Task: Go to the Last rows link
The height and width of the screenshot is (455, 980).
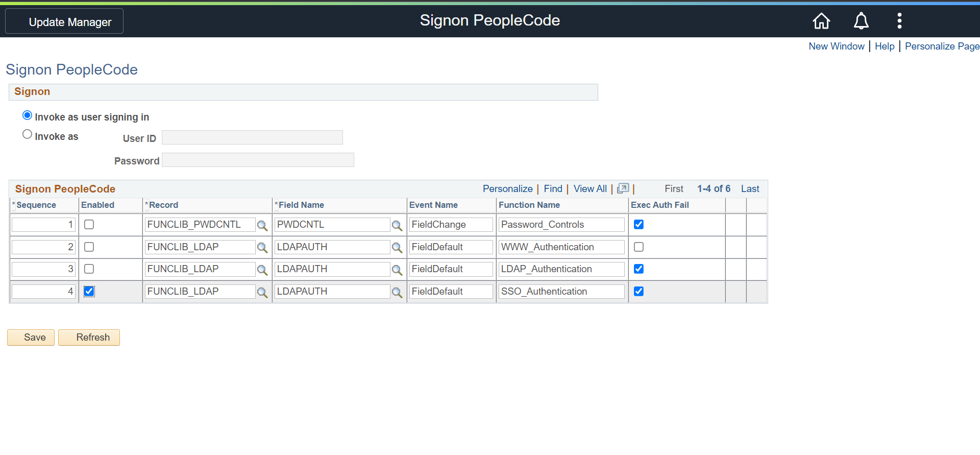Action: (750, 189)
